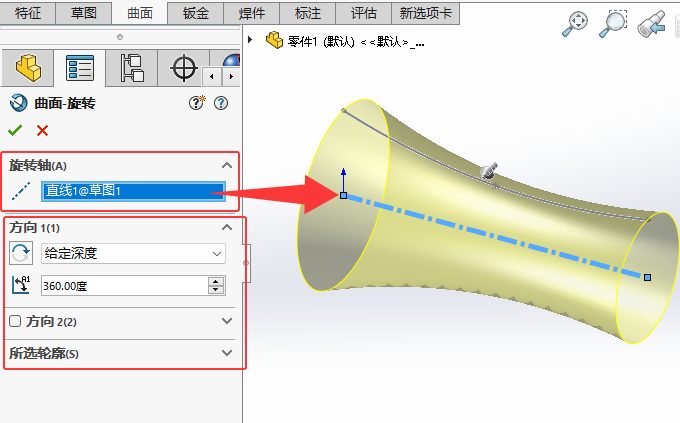Image resolution: width=680 pixels, height=423 pixels.
Task: Select the 直线1@草图1 axis field
Action: pos(134,191)
